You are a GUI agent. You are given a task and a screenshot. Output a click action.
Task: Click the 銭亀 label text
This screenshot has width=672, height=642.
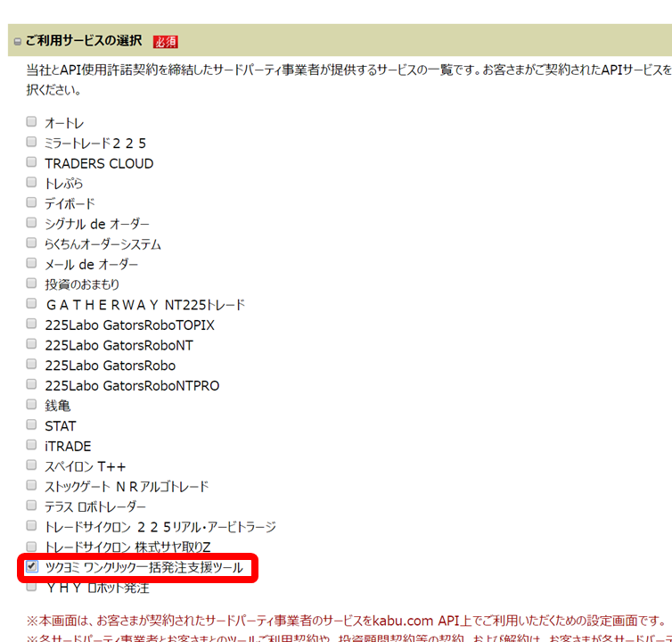(x=58, y=406)
